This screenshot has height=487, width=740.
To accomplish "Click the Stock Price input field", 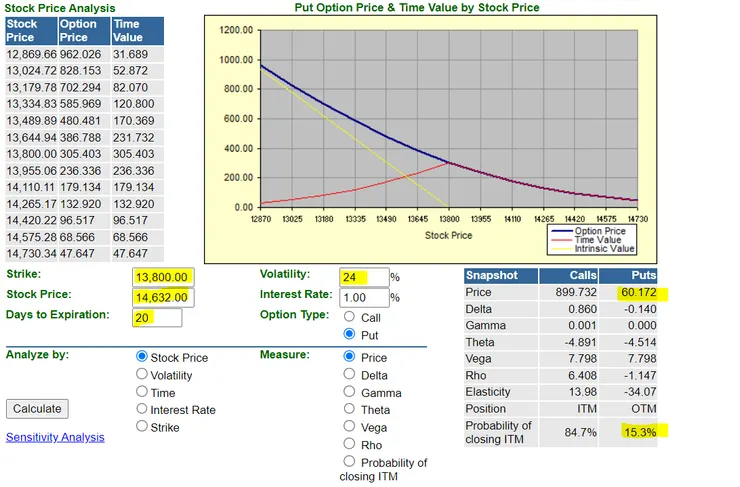I will 163,297.
